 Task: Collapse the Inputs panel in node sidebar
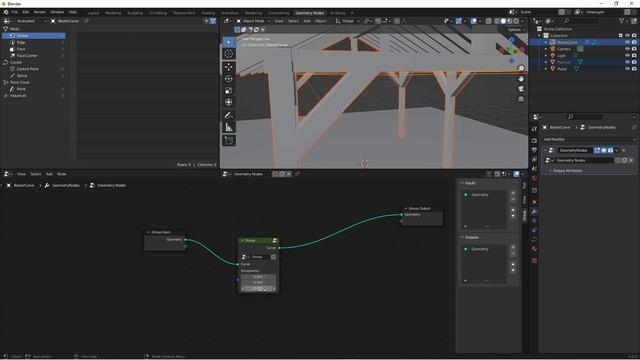pyautogui.click(x=462, y=183)
